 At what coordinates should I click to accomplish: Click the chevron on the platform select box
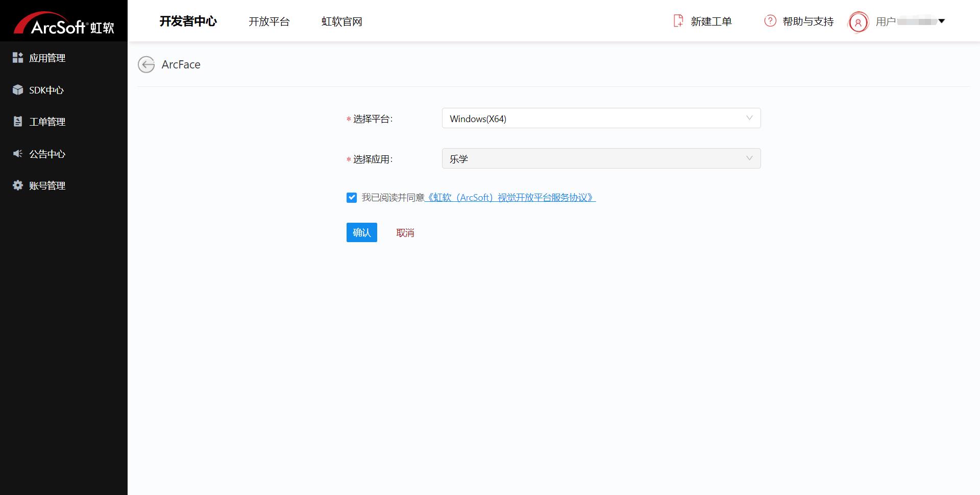tap(749, 118)
